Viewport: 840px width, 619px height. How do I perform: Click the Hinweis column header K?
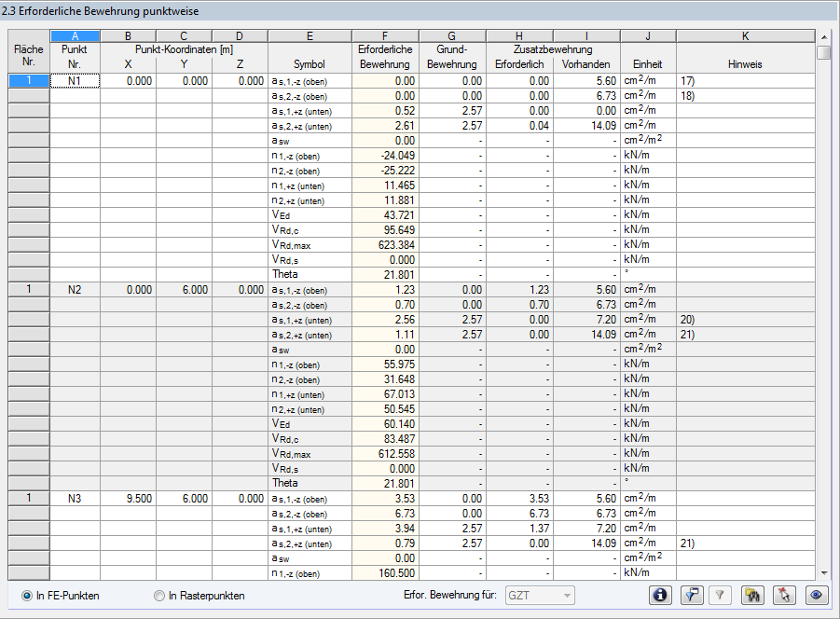pos(745,35)
